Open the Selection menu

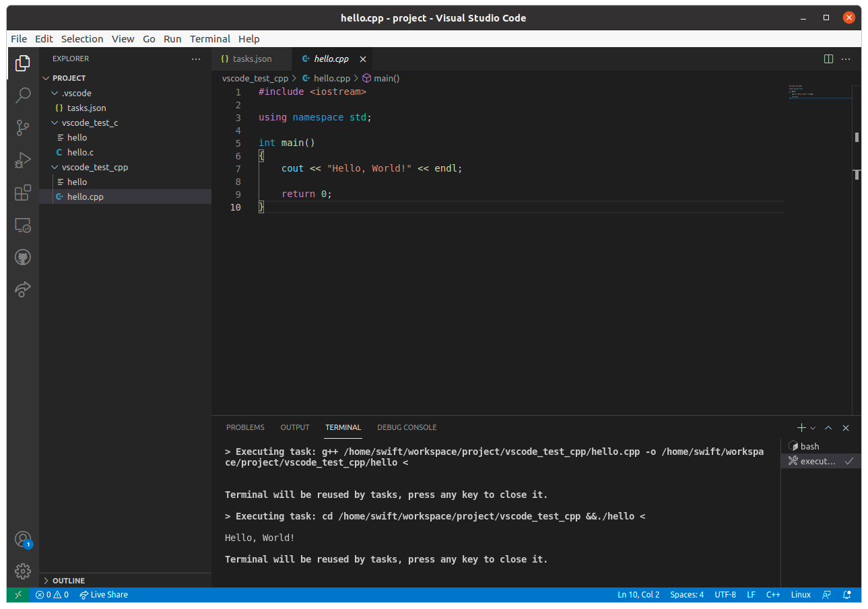click(x=82, y=39)
